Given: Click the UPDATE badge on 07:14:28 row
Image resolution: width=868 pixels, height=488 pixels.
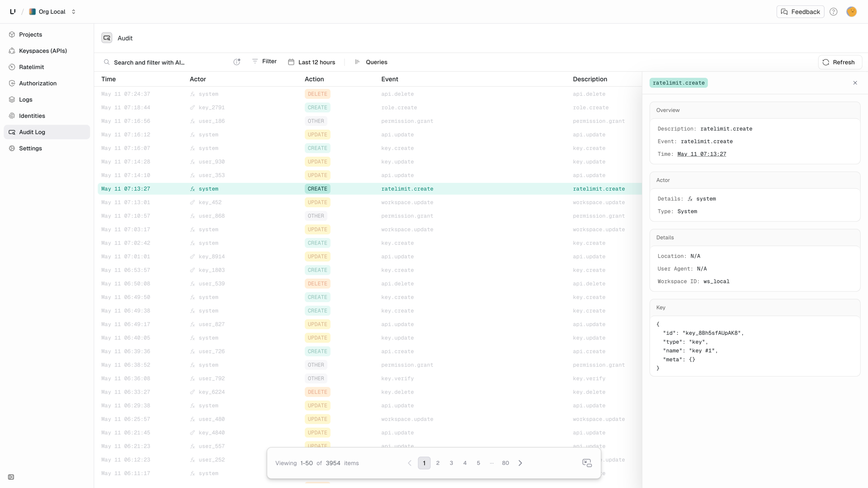Looking at the screenshot, I should click(x=317, y=162).
